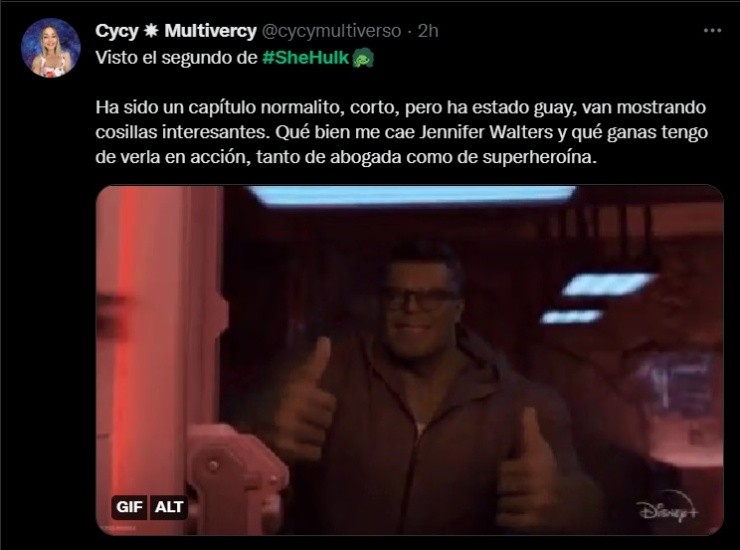740x550 pixels.
Task: Click the line 'Visto el segundo de'
Action: 176,58
